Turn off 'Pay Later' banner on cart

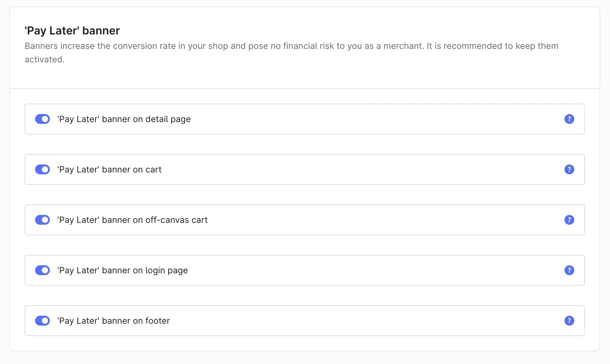coord(42,169)
